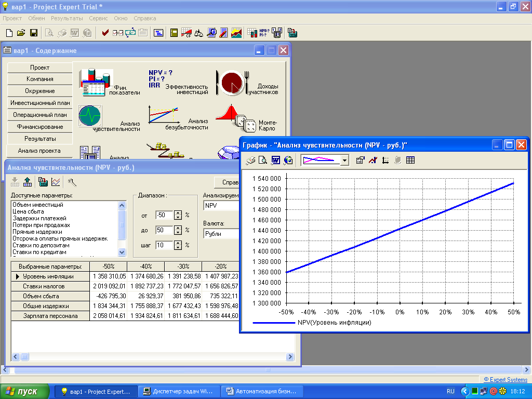The image size is (532, 399).
Task: Select the Инвестиционный план tab
Action: click(x=39, y=103)
